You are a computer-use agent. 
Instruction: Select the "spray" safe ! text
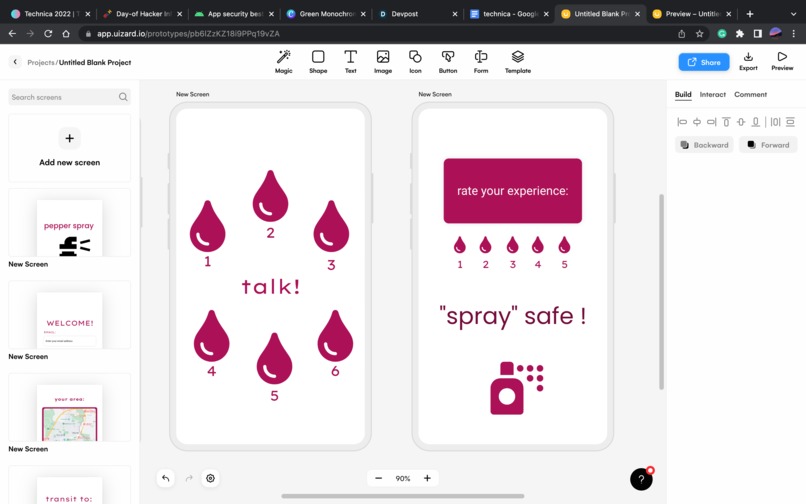[512, 316]
